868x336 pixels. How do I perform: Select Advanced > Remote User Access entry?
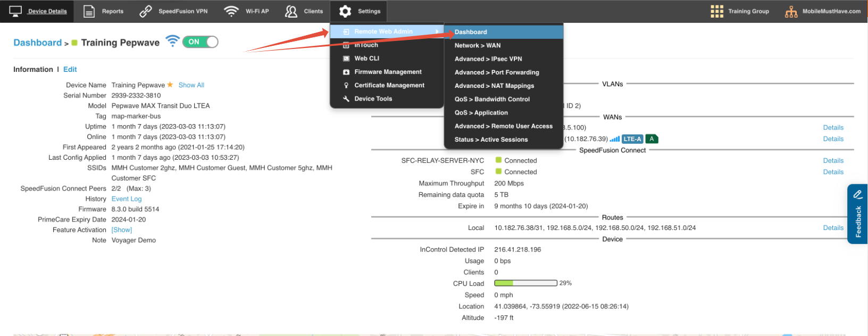point(504,126)
